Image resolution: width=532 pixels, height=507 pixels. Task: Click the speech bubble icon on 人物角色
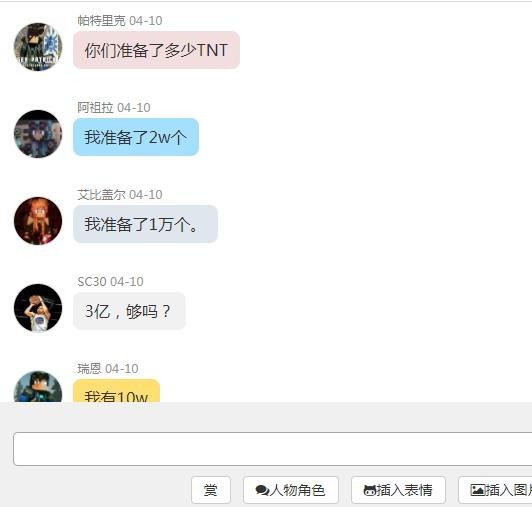click(x=262, y=490)
